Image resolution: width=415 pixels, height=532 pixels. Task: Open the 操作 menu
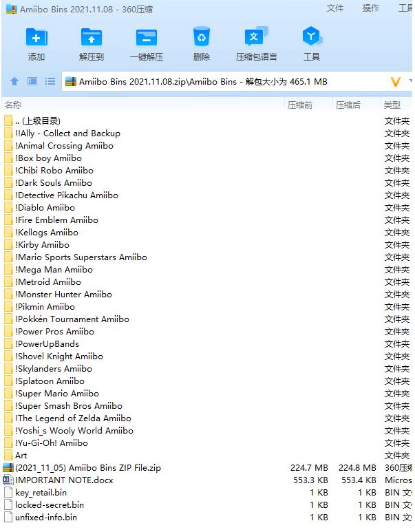pos(370,8)
